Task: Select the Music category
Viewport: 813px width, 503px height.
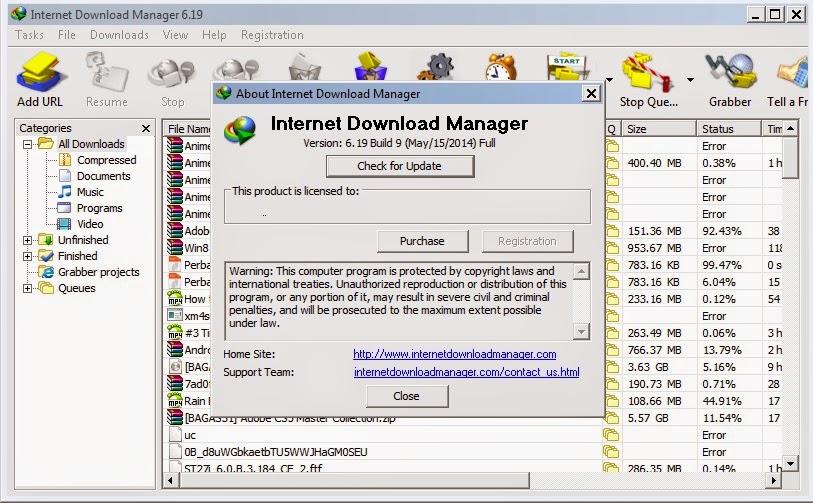Action: click(90, 192)
